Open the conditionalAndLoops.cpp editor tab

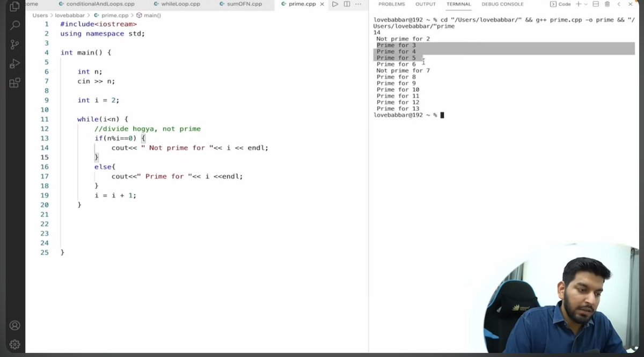(x=97, y=4)
